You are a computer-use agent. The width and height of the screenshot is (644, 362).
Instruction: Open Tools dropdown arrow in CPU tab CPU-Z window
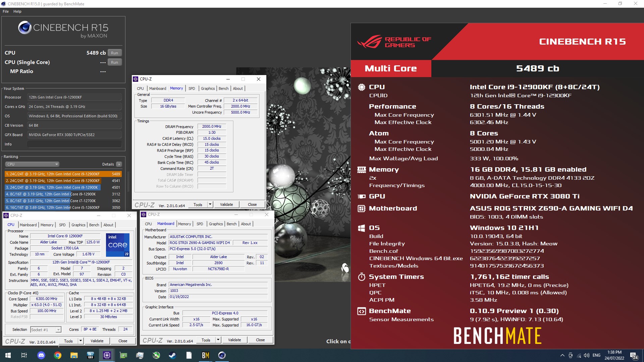[x=81, y=341]
